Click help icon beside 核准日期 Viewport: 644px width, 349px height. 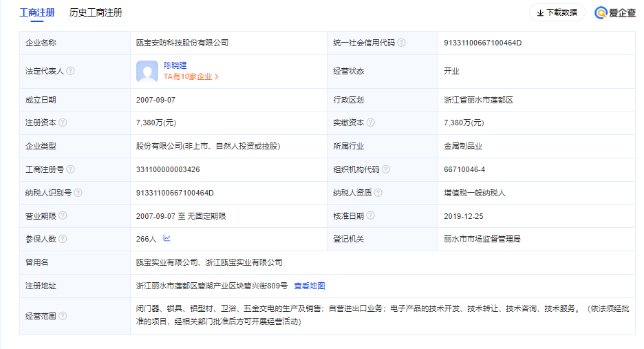[x=370, y=216]
